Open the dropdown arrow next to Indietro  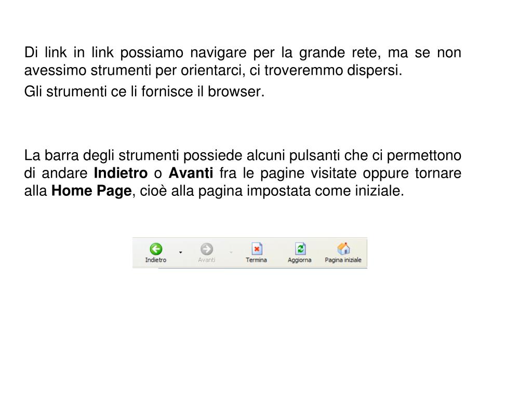(x=180, y=252)
